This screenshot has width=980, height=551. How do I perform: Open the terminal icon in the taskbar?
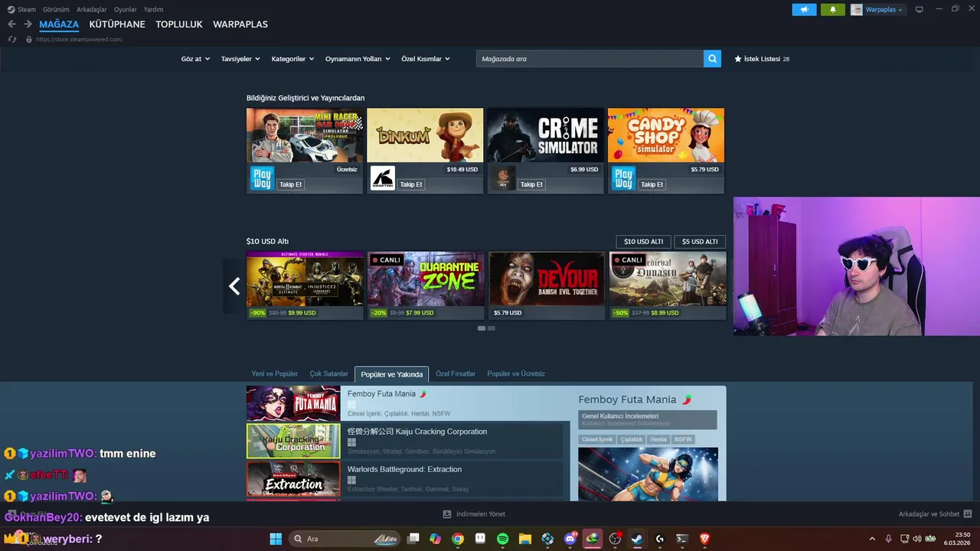681,539
